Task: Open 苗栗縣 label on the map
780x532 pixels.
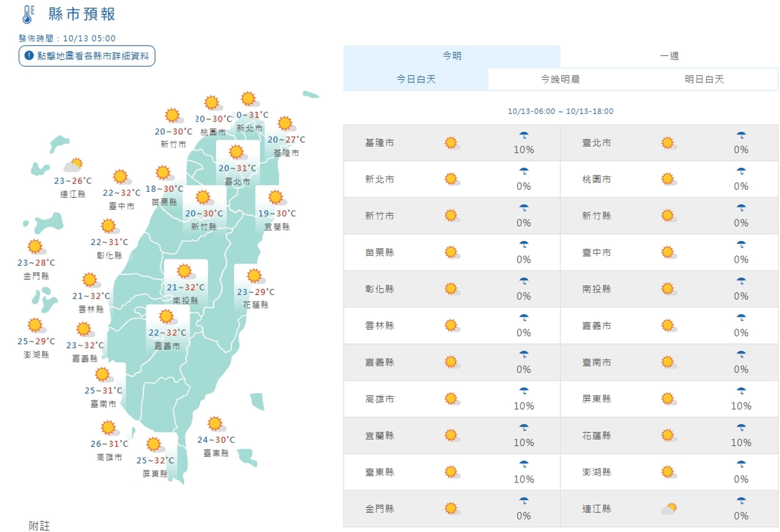Action: coord(164,202)
